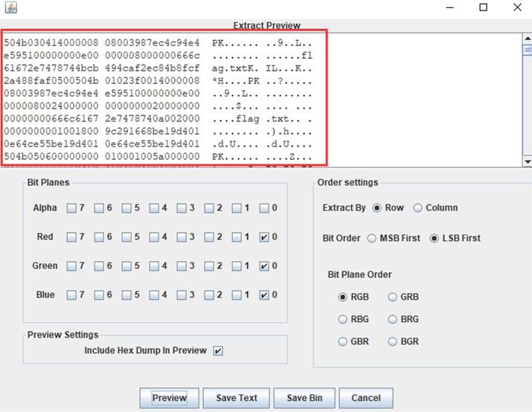Set Bit Order to MSB First
The image size is (532, 412).
[x=372, y=239]
